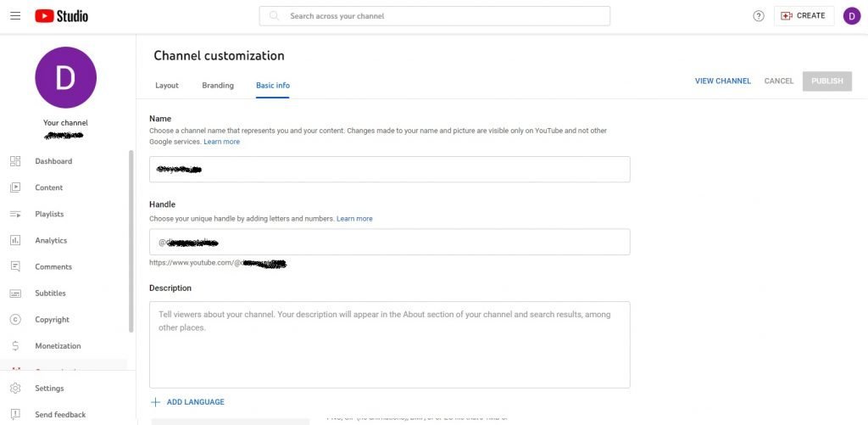This screenshot has width=868, height=425.
Task: Click the YouTube Studio logo
Action: 61,16
